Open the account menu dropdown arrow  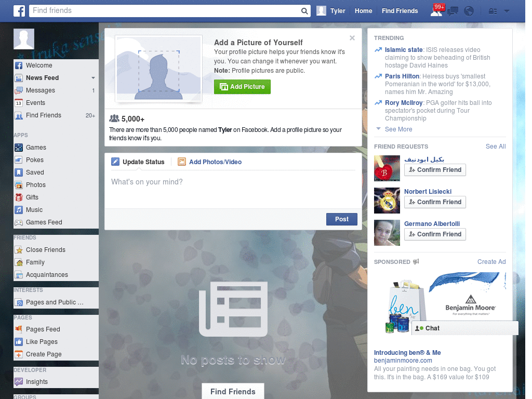click(507, 11)
